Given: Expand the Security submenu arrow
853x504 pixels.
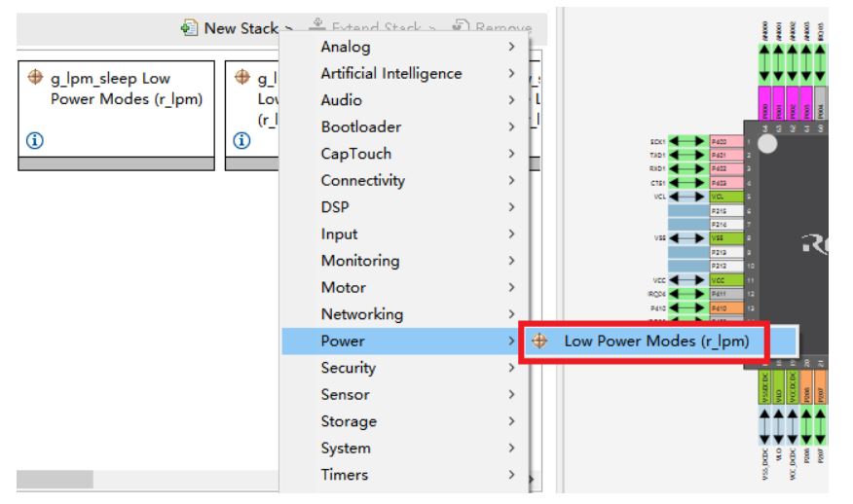Looking at the screenshot, I should (x=511, y=368).
